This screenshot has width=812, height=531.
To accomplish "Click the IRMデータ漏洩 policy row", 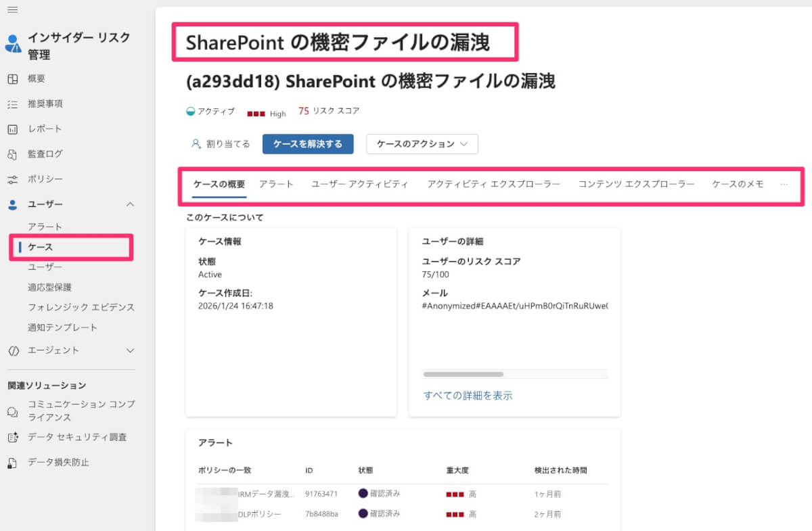I will click(403, 494).
